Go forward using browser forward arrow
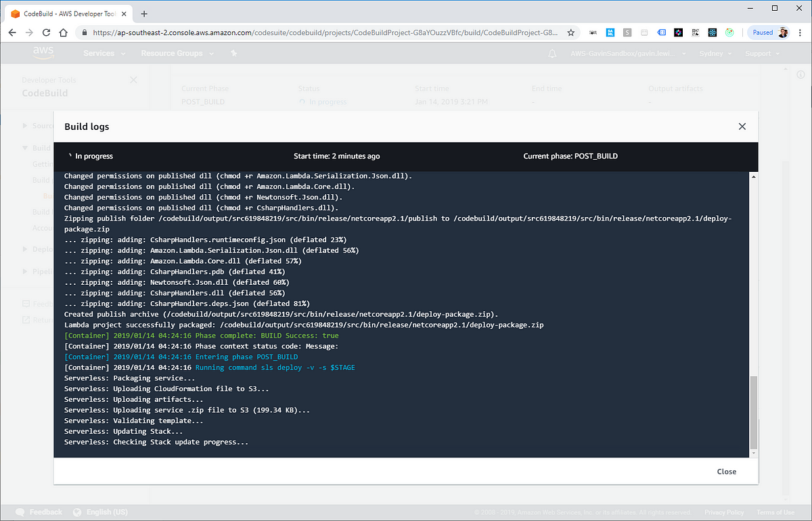 point(29,32)
